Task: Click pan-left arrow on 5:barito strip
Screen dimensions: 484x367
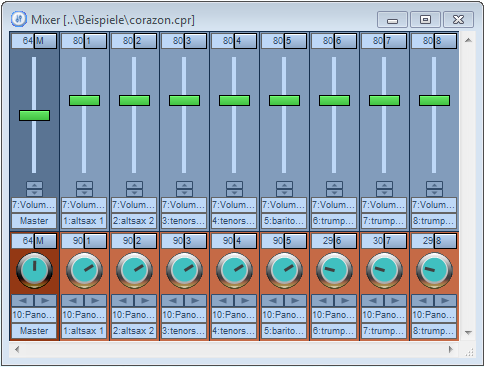Action: point(273,301)
